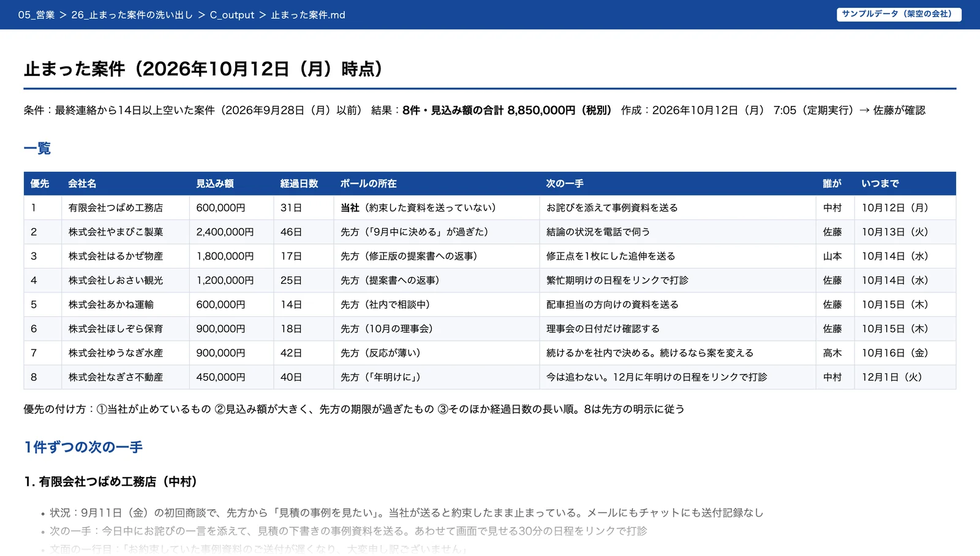Select the 次の一手 column header
The height and width of the screenshot is (556, 980).
point(677,183)
